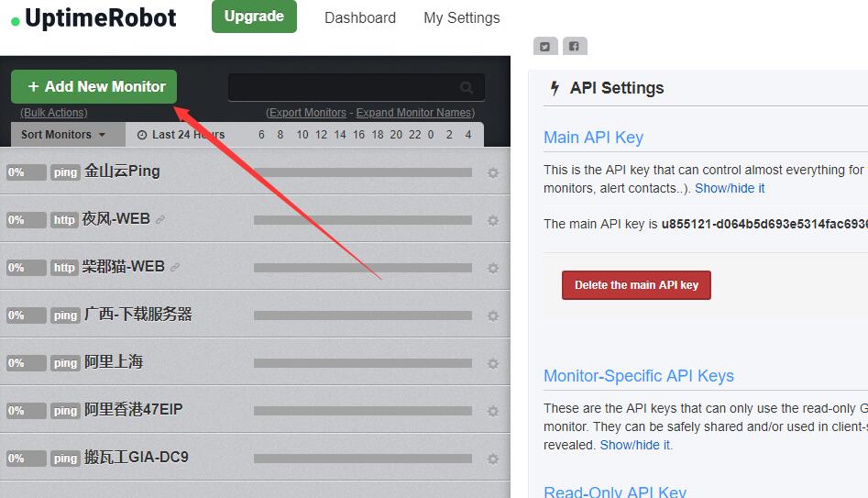Open gear settings for 夜风-WEB monitor
The height and width of the screenshot is (498, 868).
[x=493, y=220]
